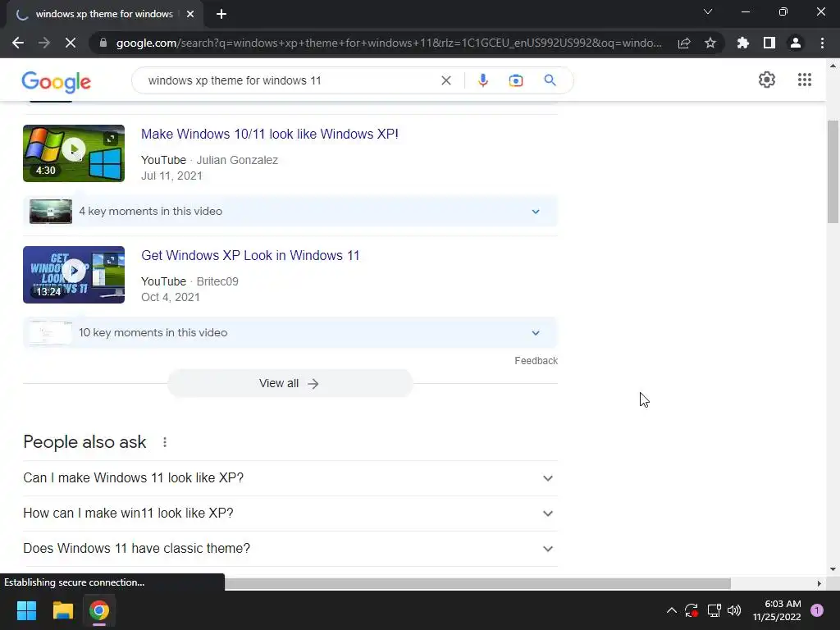Open the Windows Start menu
Screen dimensions: 840x630
26,610
